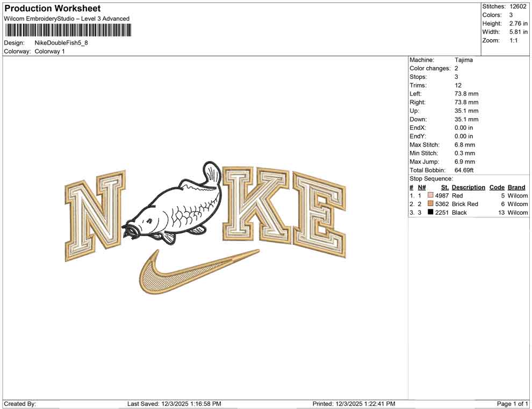
Task: Click the Total Bobbin value 64.69ft
Action: (x=464, y=170)
